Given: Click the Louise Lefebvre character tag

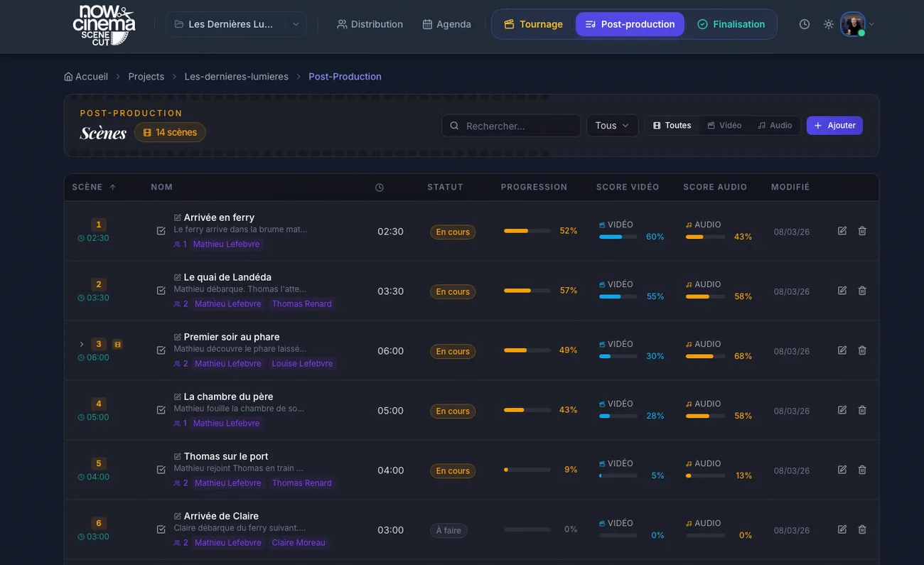Looking at the screenshot, I should [x=302, y=363].
